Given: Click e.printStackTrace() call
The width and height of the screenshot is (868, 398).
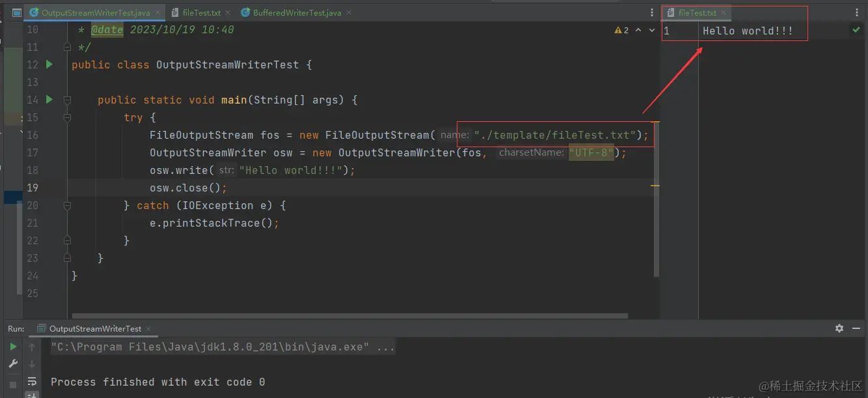Looking at the screenshot, I should [214, 223].
